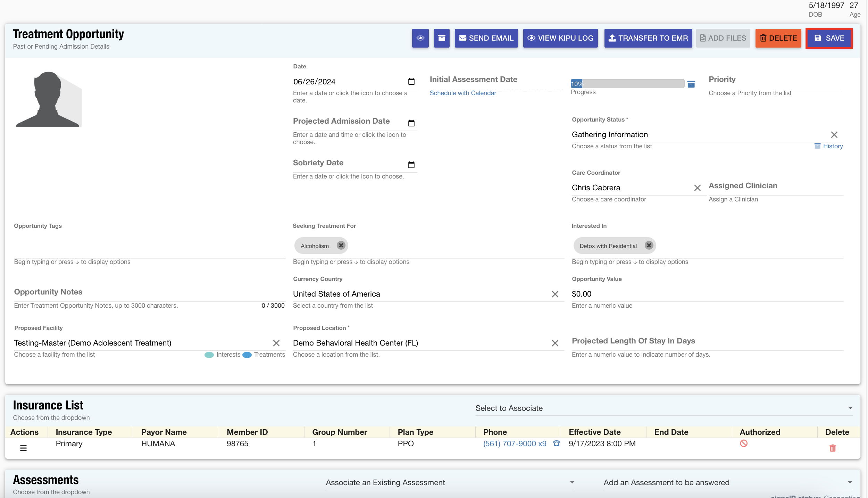
Task: Open calendar picker for Sobriety Date
Action: [411, 165]
